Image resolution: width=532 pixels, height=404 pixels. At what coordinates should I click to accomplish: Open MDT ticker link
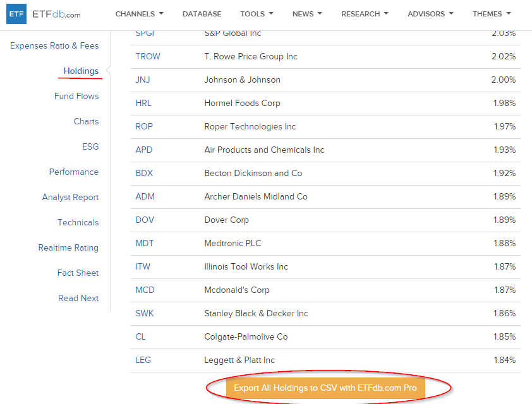tap(145, 244)
